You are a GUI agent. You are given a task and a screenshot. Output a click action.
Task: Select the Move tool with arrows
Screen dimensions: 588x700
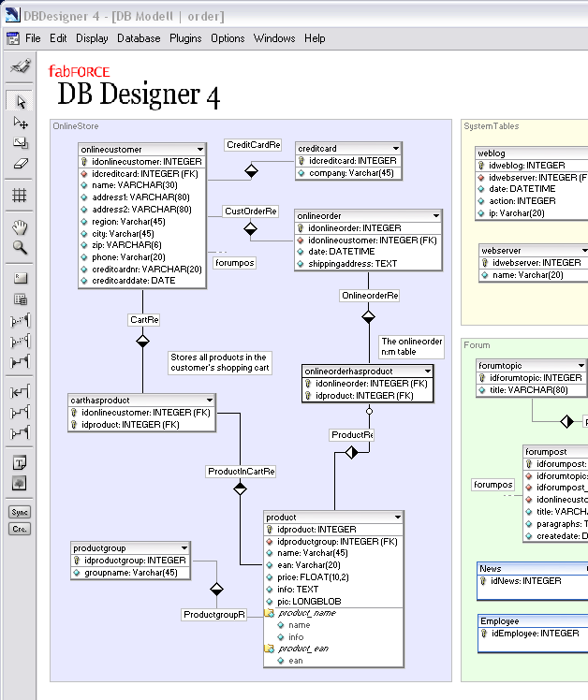(x=20, y=122)
